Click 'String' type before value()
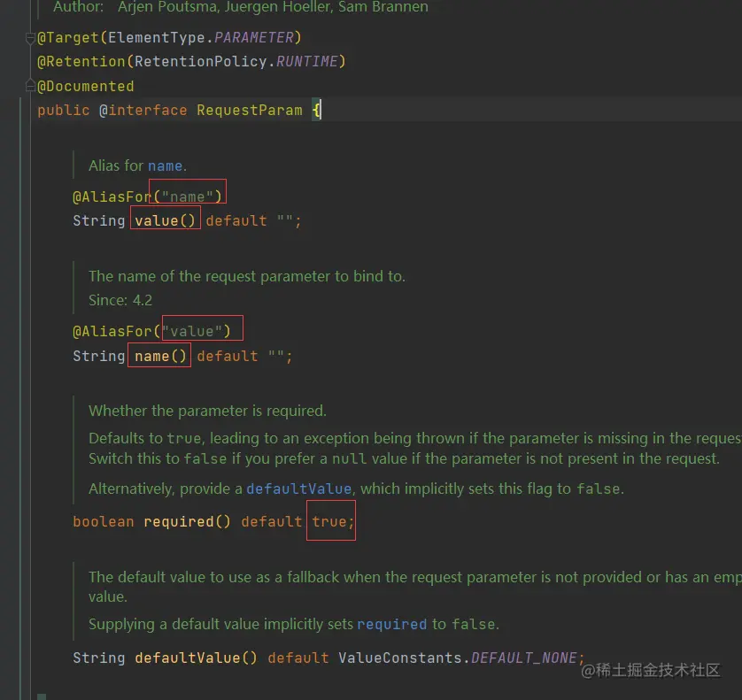This screenshot has width=742, height=700. pyautogui.click(x=99, y=221)
